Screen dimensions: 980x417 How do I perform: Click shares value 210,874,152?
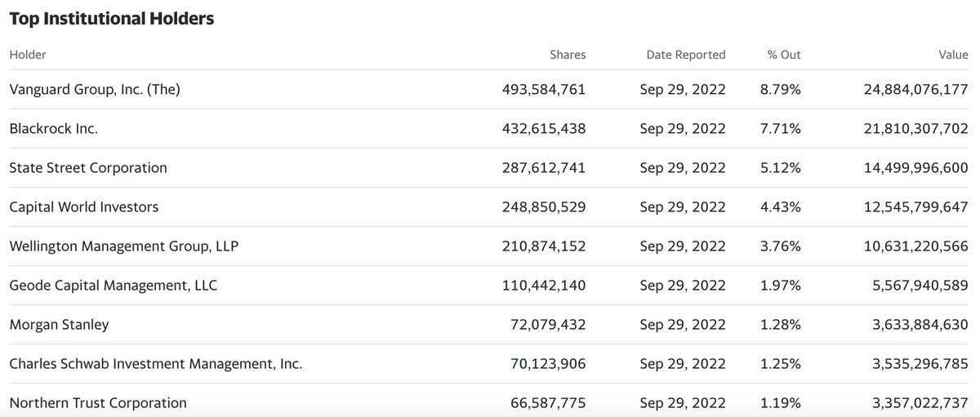(544, 246)
